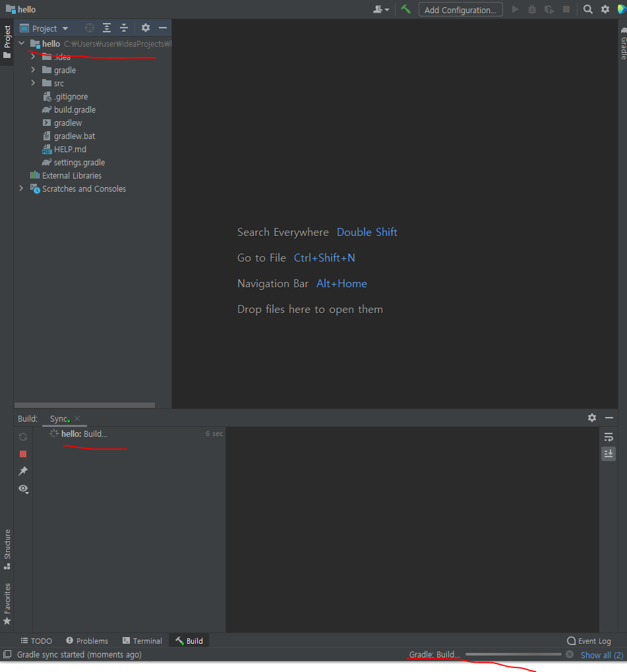Click the top toolbar Stop square icon
This screenshot has width=627, height=672.
(566, 9)
